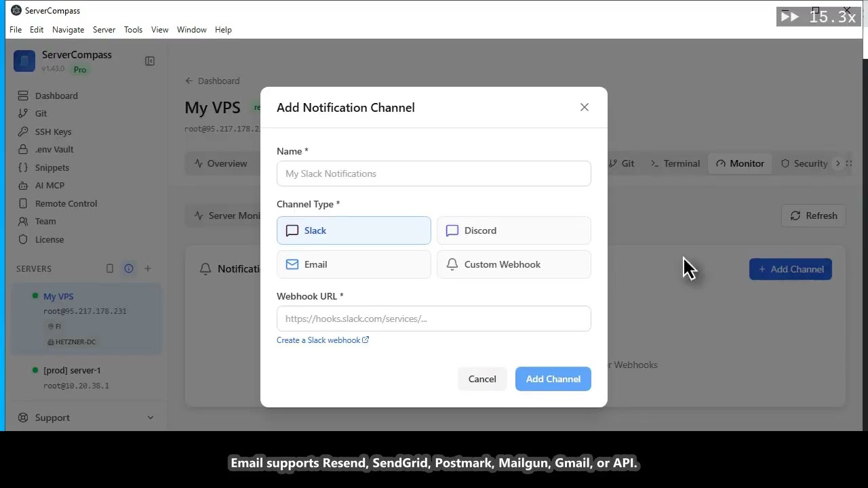
Task: Click the Server Monitoring sub-tab
Action: click(x=226, y=216)
